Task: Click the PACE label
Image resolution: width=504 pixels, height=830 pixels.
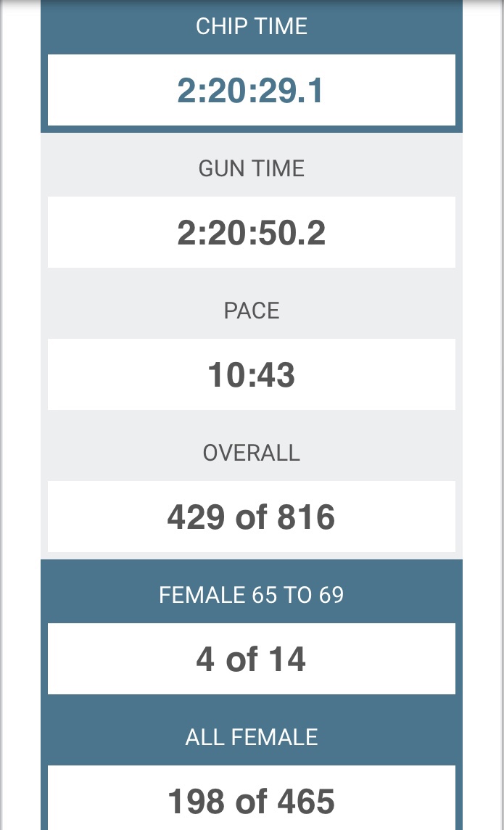Action: pos(252,311)
